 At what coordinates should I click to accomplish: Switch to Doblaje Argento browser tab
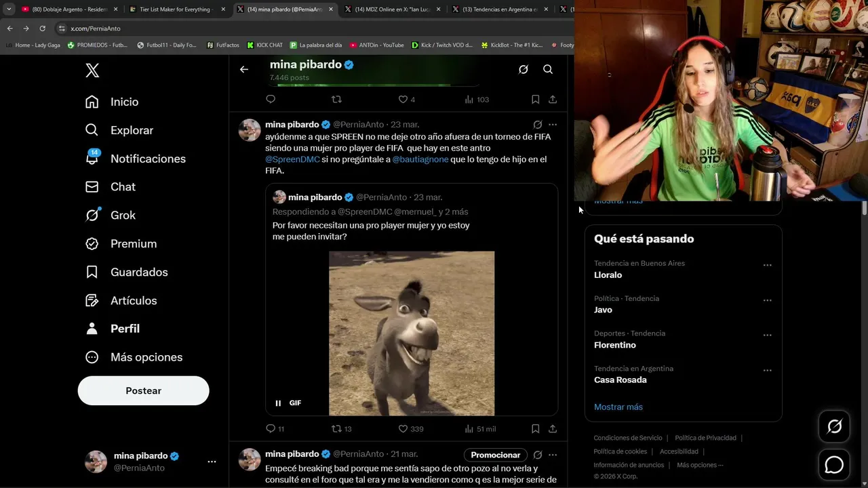coord(68,9)
